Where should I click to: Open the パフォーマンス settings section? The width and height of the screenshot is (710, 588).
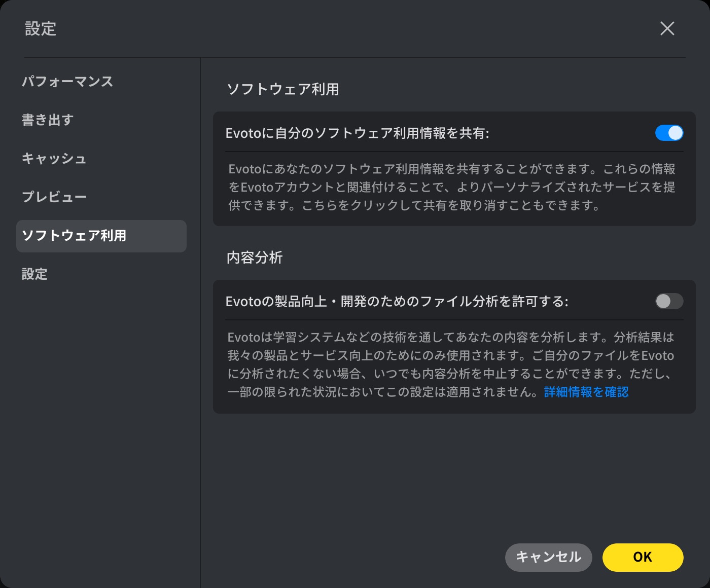point(67,81)
